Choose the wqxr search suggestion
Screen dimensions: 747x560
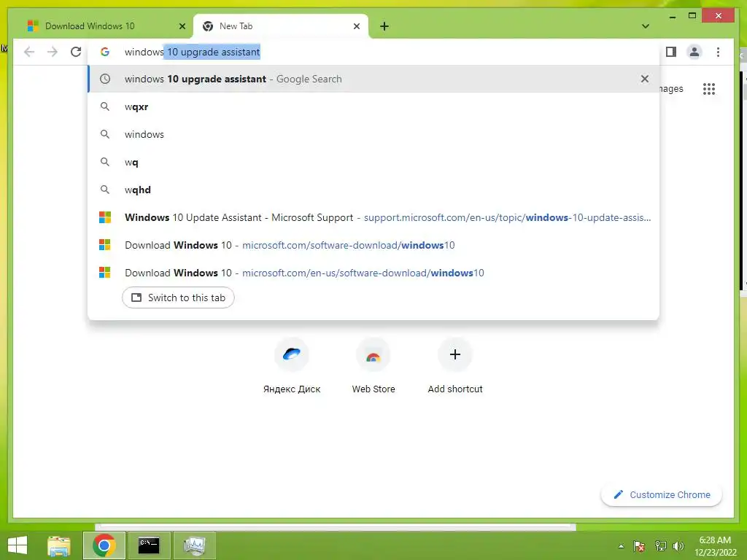point(374,106)
